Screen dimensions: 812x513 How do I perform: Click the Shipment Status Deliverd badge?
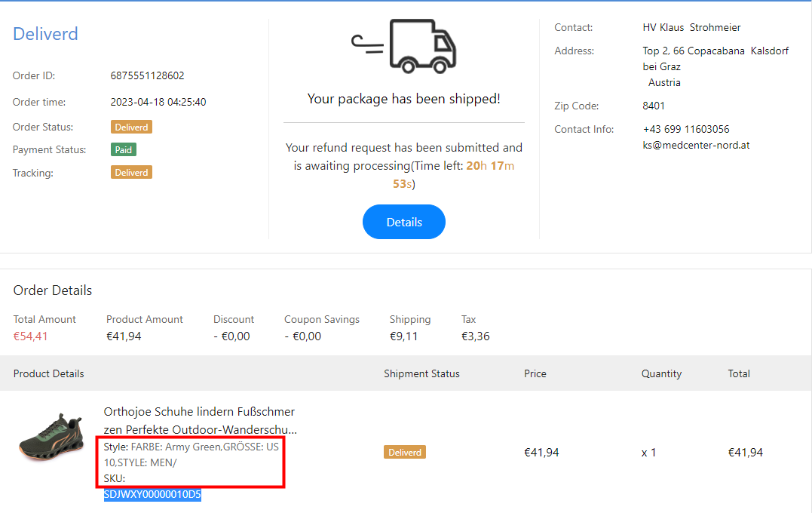click(x=405, y=452)
